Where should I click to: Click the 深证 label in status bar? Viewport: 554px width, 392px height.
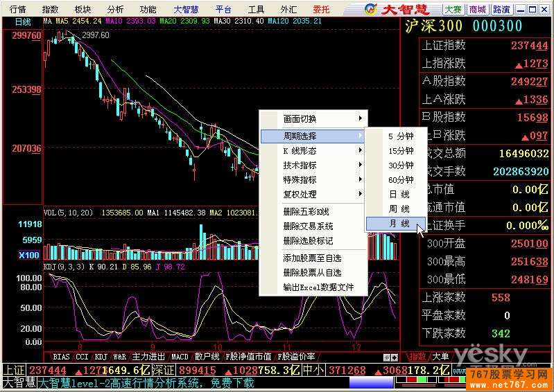(164, 370)
